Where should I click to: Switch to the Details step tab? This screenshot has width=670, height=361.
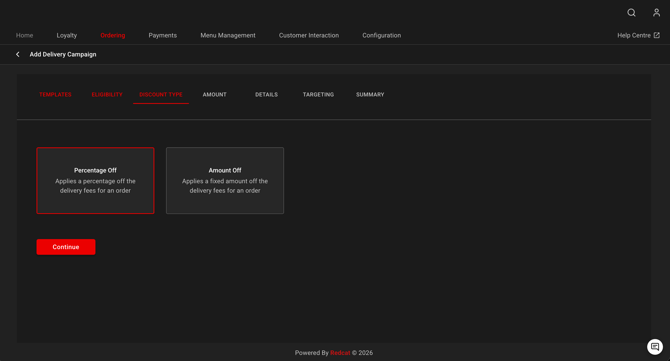coord(266,94)
